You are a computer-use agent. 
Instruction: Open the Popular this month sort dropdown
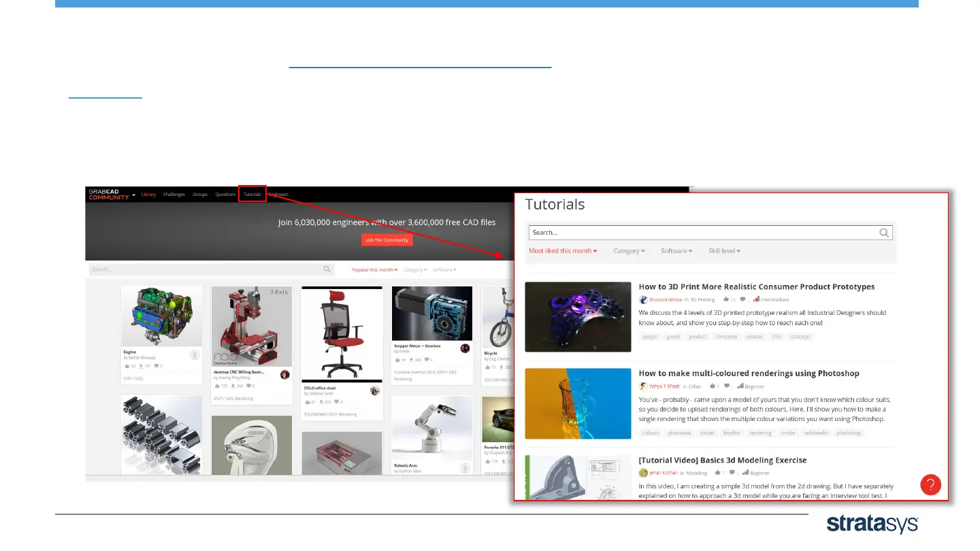(375, 270)
